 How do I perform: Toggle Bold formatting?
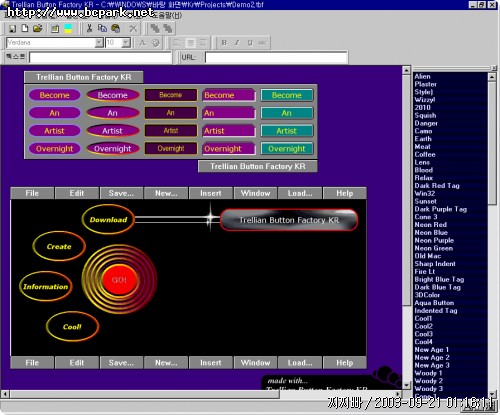click(x=224, y=43)
